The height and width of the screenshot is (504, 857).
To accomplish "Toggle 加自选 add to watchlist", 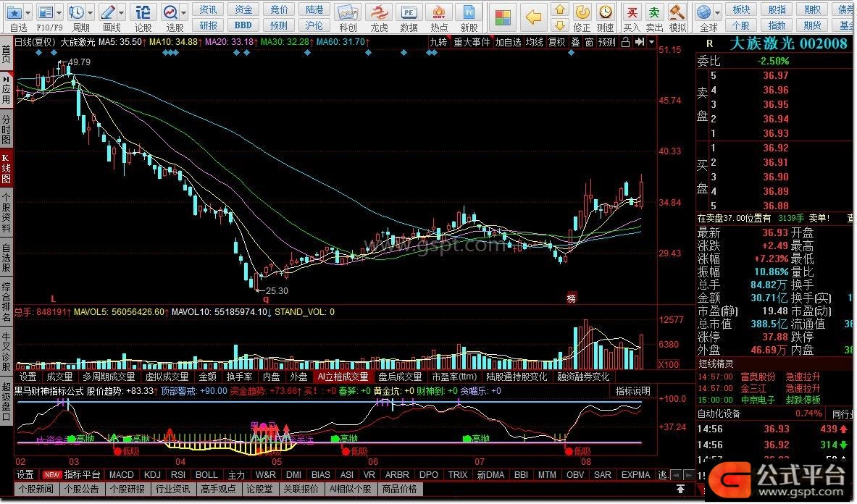I will coord(509,42).
